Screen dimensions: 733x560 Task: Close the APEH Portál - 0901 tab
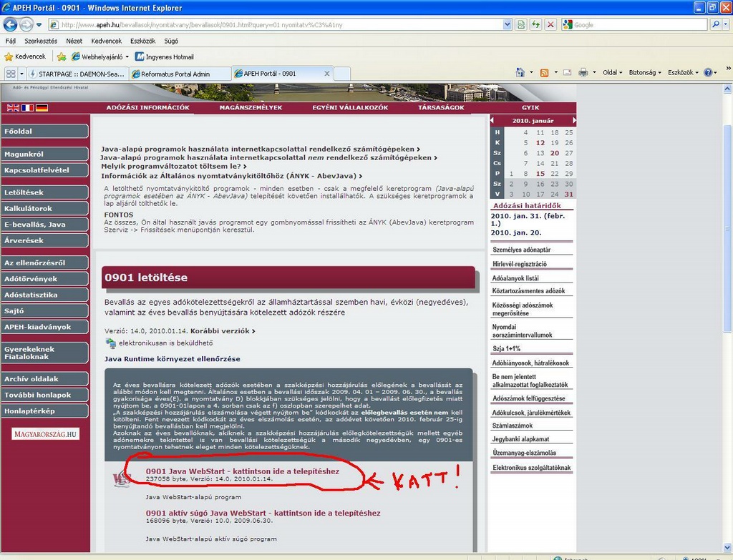click(x=326, y=74)
